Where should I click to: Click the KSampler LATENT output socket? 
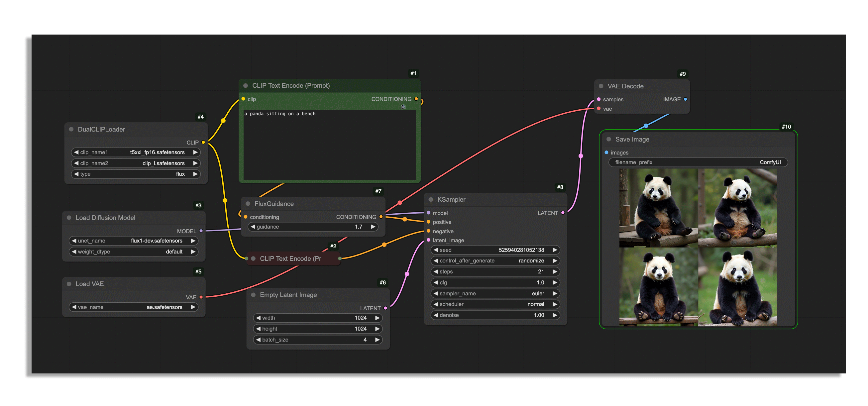563,213
